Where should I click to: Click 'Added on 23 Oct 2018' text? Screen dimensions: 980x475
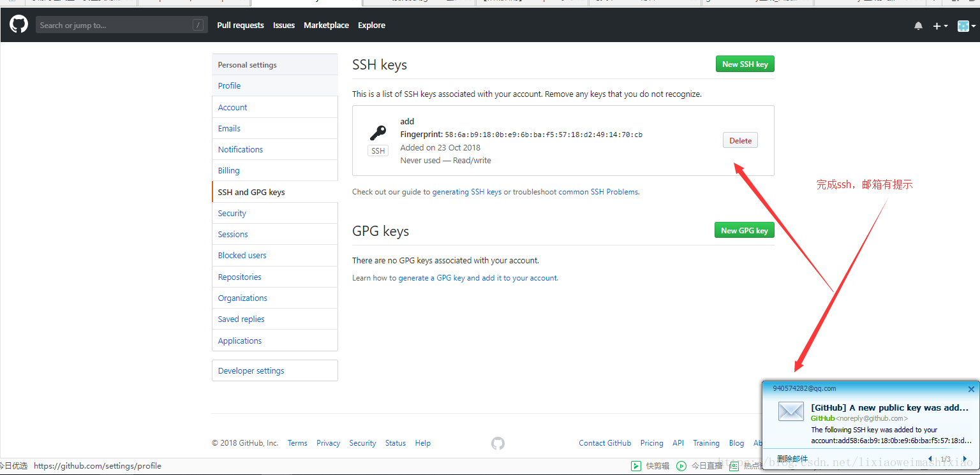coord(440,147)
